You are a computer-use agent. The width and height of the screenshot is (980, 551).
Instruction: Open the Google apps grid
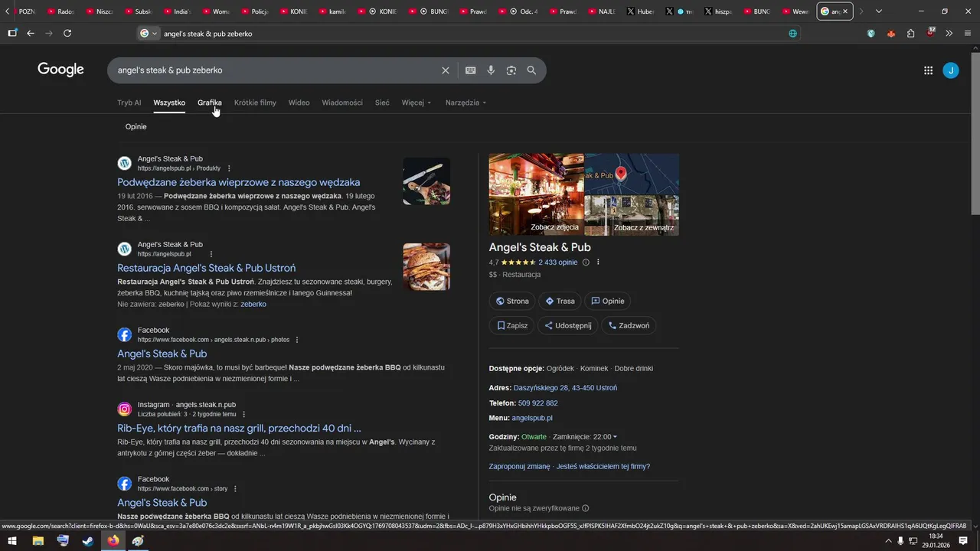pyautogui.click(x=928, y=70)
